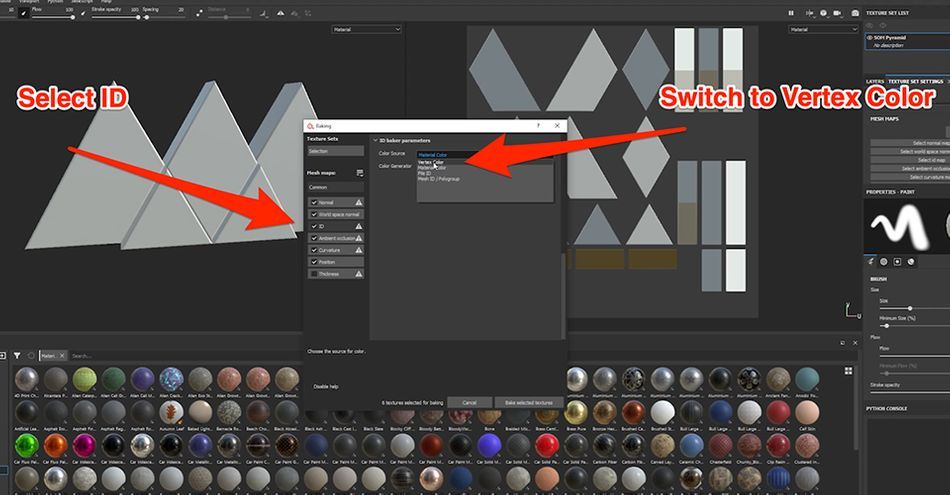Click the warning triangle beside Thickness
Viewport: 950px width, 495px height.
pyautogui.click(x=359, y=274)
